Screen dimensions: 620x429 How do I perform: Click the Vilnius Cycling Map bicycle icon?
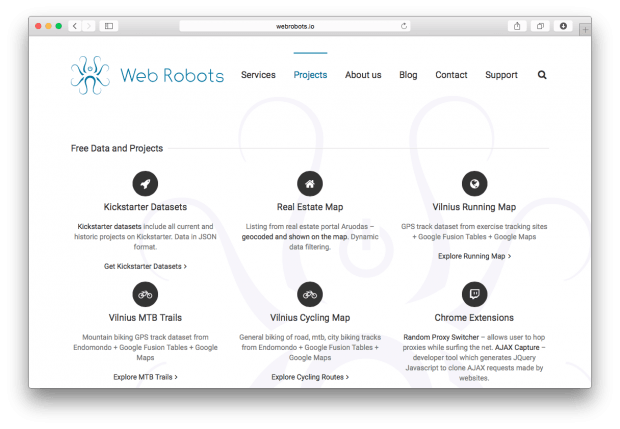click(x=310, y=294)
